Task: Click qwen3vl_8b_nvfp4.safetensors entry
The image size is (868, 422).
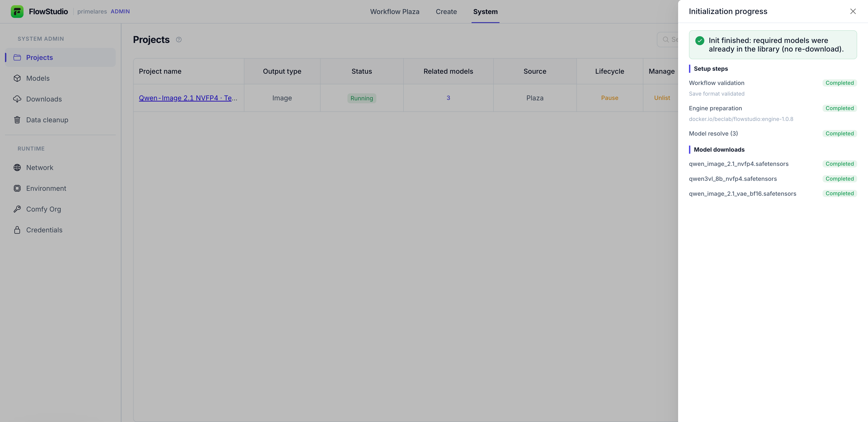Action: click(733, 179)
